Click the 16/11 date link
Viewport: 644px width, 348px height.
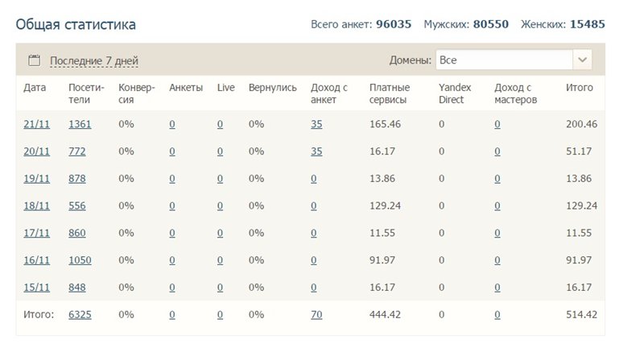(x=35, y=260)
